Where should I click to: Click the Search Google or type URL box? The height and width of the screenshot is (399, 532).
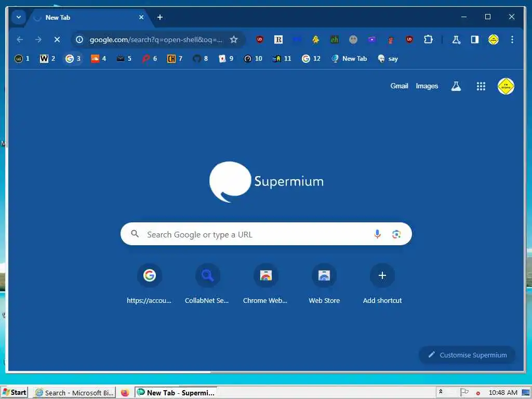click(x=266, y=234)
